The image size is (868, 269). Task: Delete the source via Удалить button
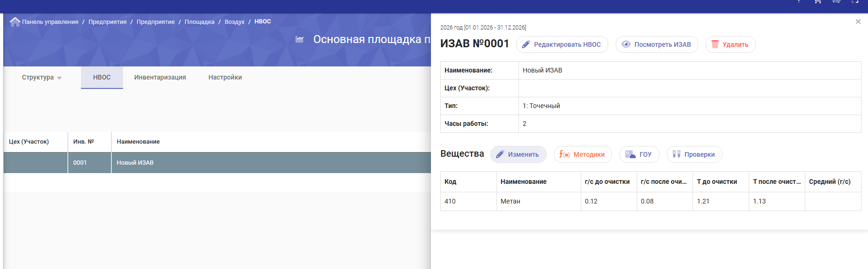[730, 44]
